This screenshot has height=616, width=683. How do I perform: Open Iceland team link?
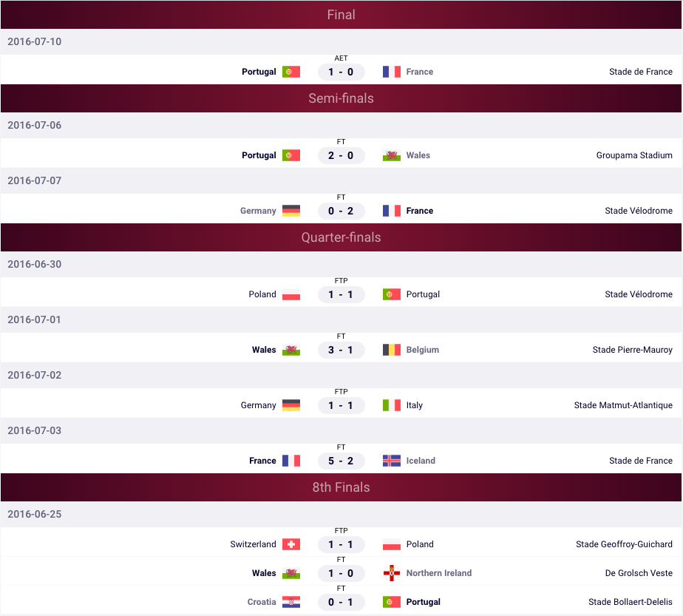tap(421, 461)
